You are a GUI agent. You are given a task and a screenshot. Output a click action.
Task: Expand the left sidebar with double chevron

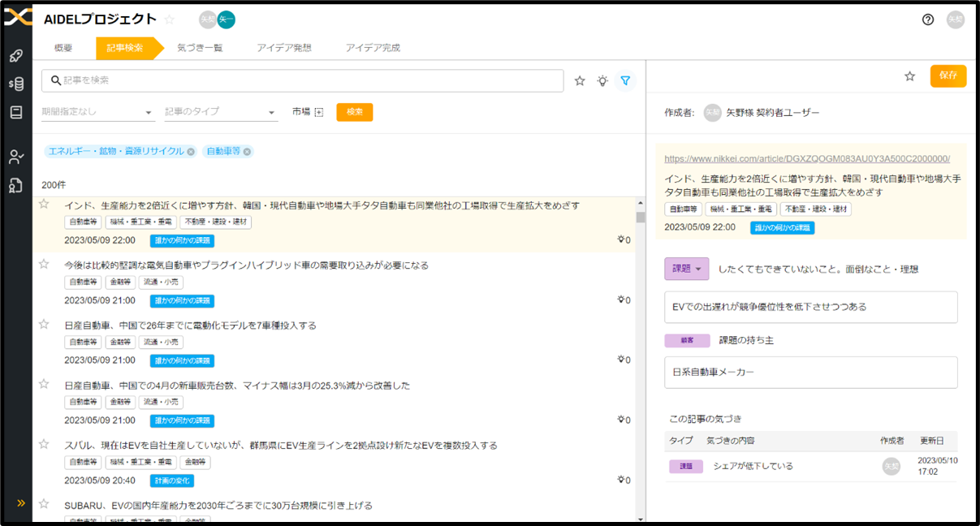pos(21,503)
